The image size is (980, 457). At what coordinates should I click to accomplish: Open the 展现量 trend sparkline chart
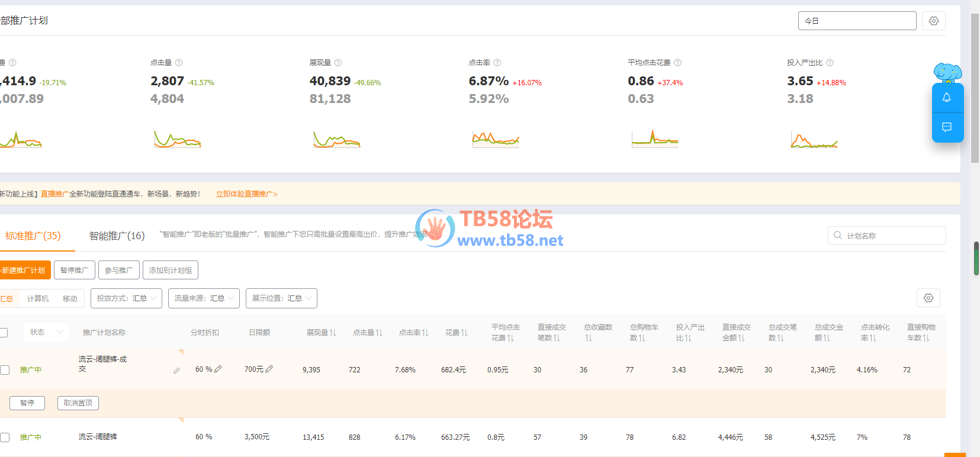[x=337, y=139]
